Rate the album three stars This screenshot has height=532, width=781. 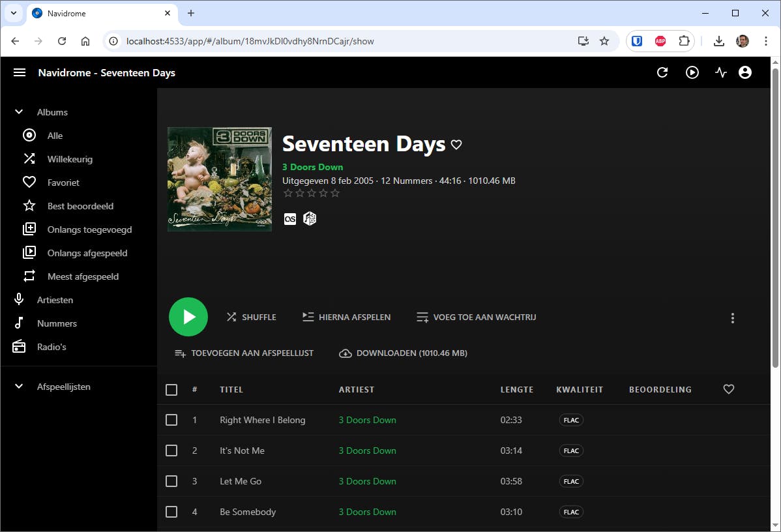pyautogui.click(x=312, y=193)
